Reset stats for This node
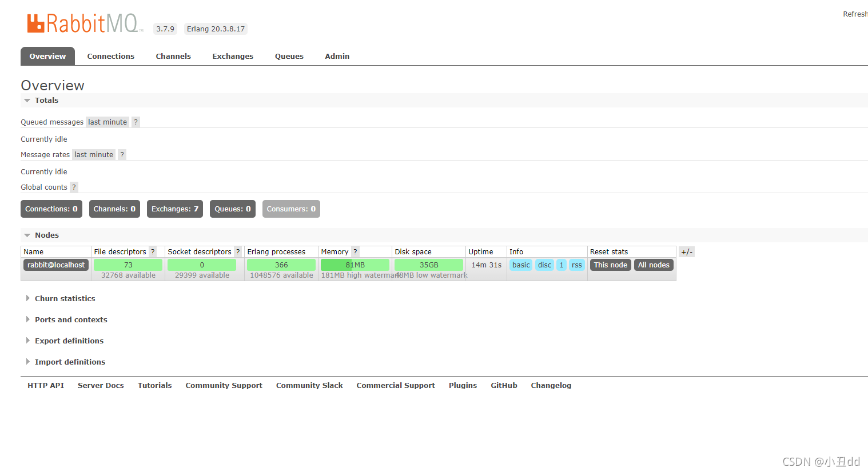Image resolution: width=868 pixels, height=472 pixels. (x=611, y=265)
